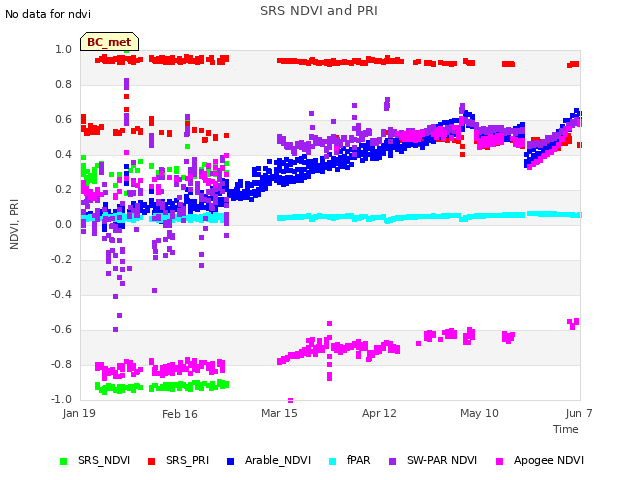Click the Jan 19 x-axis label
The image size is (640, 480).
tap(79, 413)
